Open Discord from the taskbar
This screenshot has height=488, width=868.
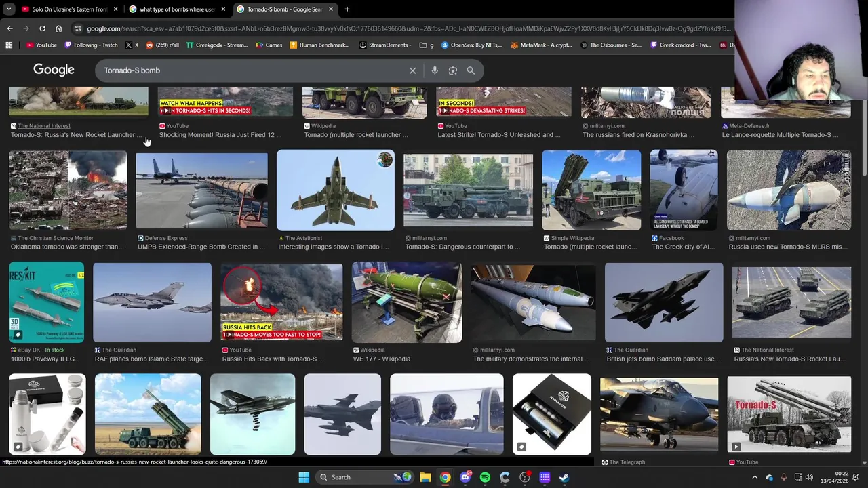click(x=465, y=477)
